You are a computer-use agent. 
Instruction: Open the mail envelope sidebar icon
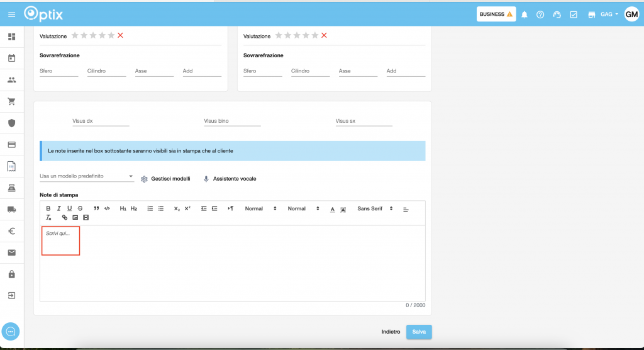click(x=11, y=252)
